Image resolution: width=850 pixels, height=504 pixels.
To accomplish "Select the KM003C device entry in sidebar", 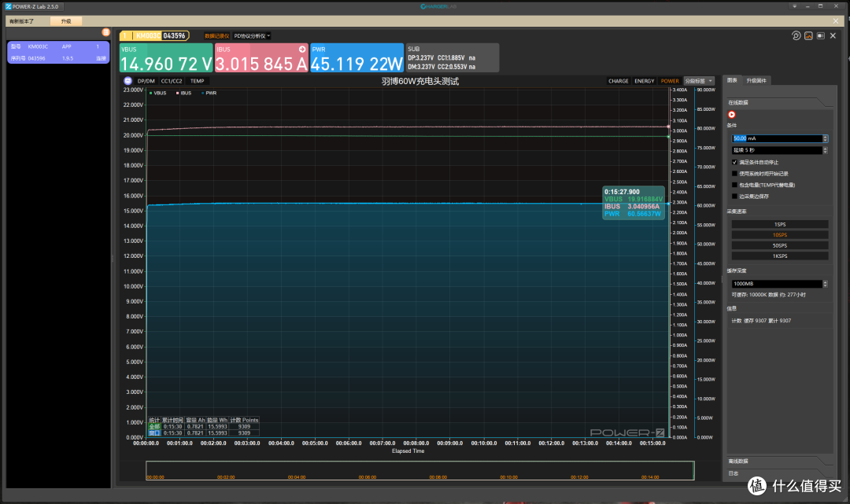I will tap(58, 53).
